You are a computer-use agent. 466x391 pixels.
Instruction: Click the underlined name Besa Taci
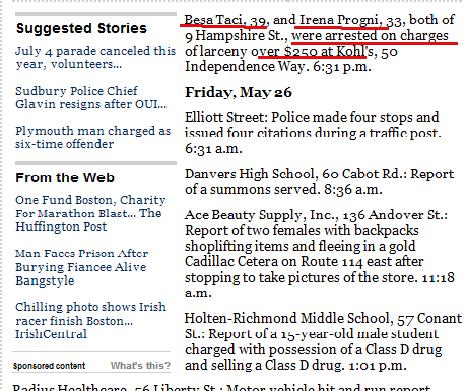tap(214, 20)
